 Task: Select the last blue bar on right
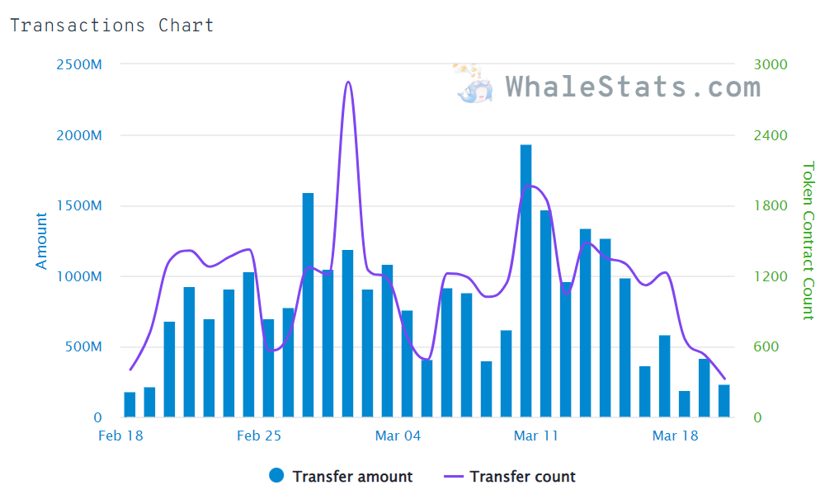click(724, 401)
